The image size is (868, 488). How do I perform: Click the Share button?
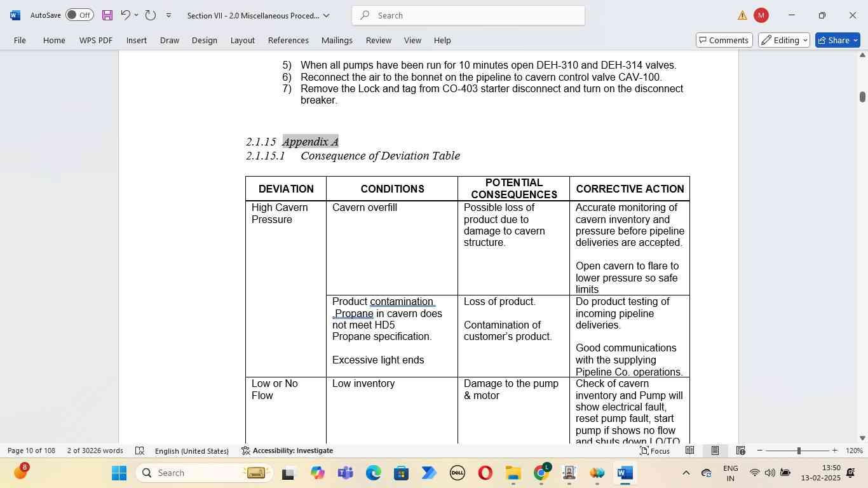(x=837, y=40)
